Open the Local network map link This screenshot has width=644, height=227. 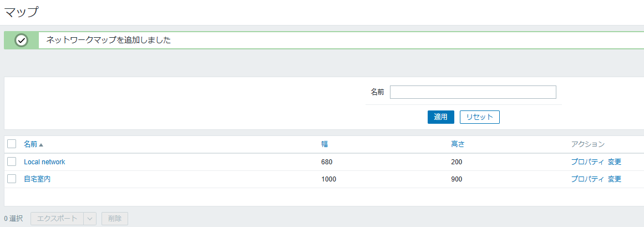click(44, 162)
